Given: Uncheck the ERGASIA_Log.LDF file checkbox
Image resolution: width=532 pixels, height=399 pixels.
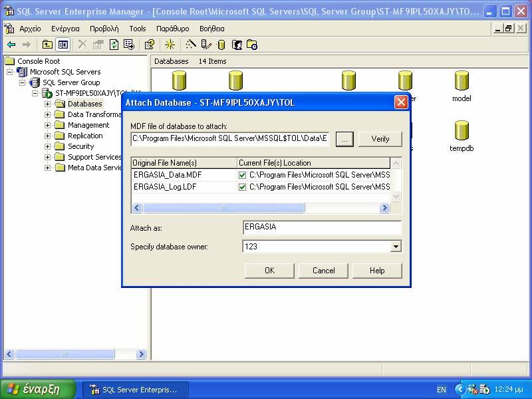Looking at the screenshot, I should click(242, 187).
